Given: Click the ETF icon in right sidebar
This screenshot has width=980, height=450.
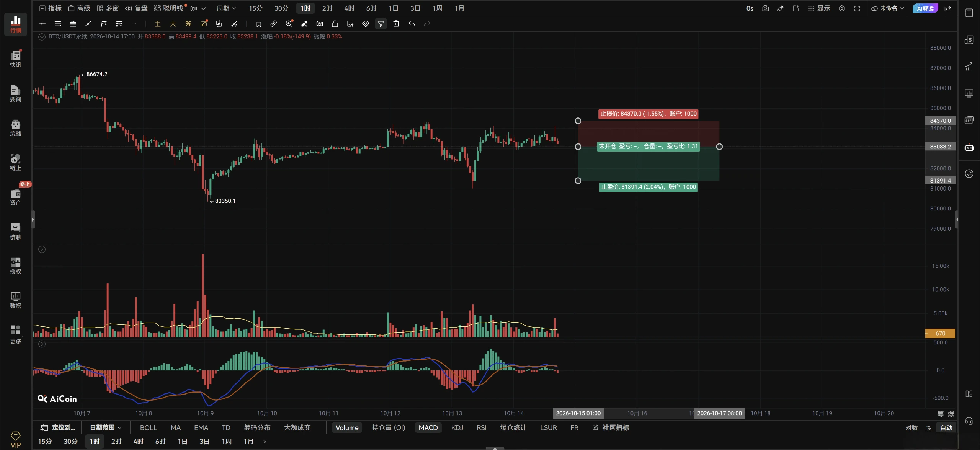Looking at the screenshot, I should point(969,121).
